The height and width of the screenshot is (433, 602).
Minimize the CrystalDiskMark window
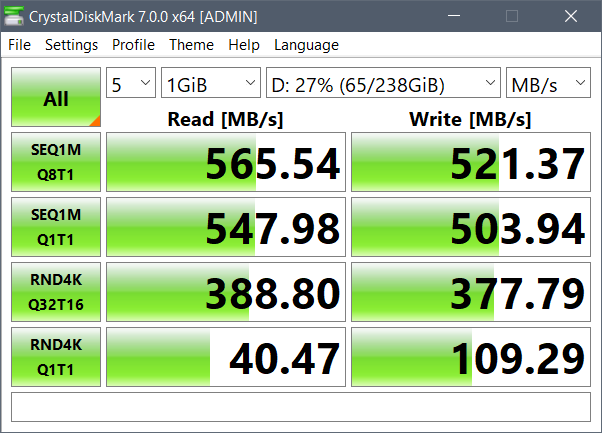454,16
